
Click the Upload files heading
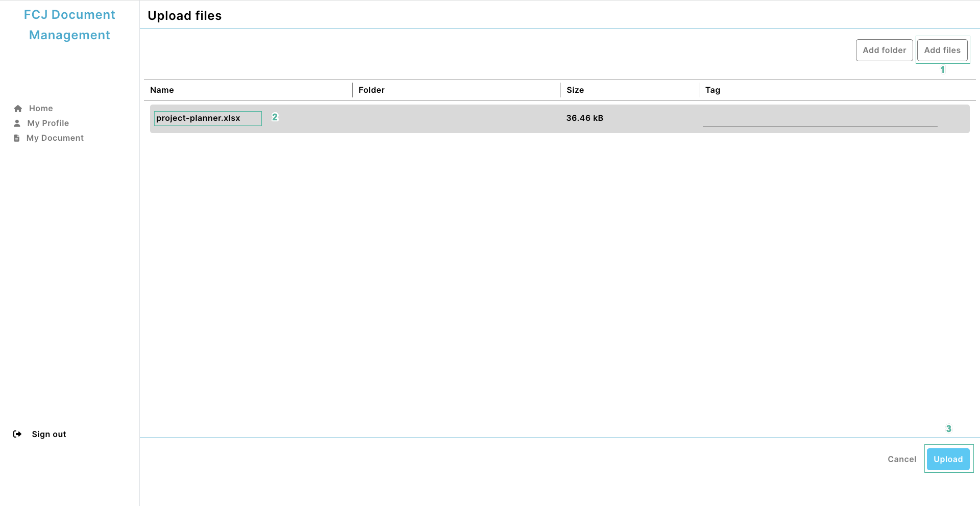184,16
